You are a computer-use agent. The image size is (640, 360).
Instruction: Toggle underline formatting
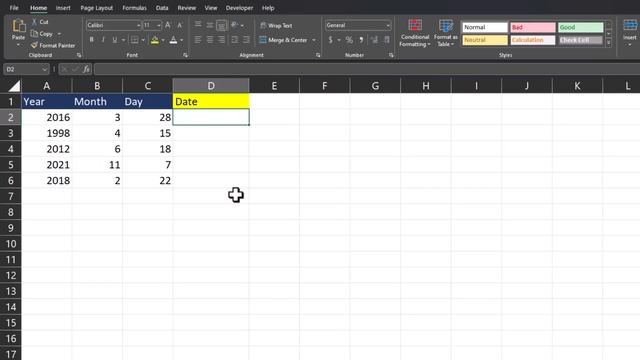(x=115, y=40)
